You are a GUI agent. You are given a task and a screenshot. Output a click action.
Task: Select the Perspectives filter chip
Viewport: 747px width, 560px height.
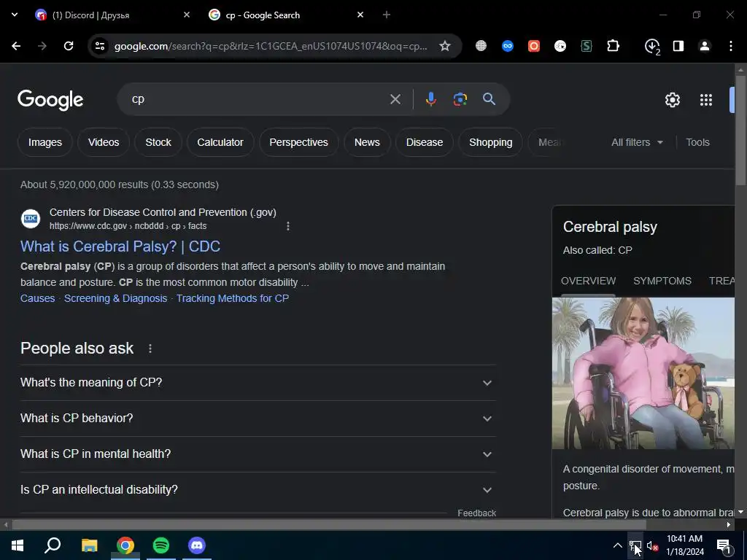point(298,142)
